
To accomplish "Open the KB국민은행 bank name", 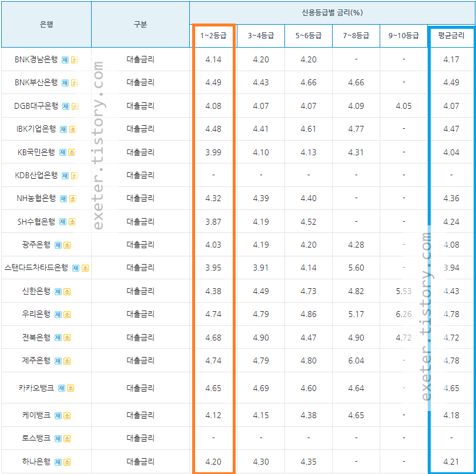I will (x=36, y=152).
